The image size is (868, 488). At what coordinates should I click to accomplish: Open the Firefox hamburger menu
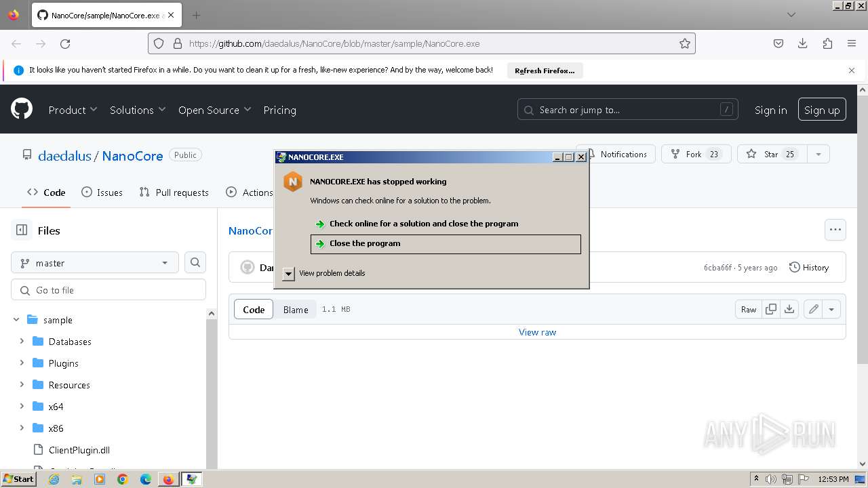pos(852,43)
